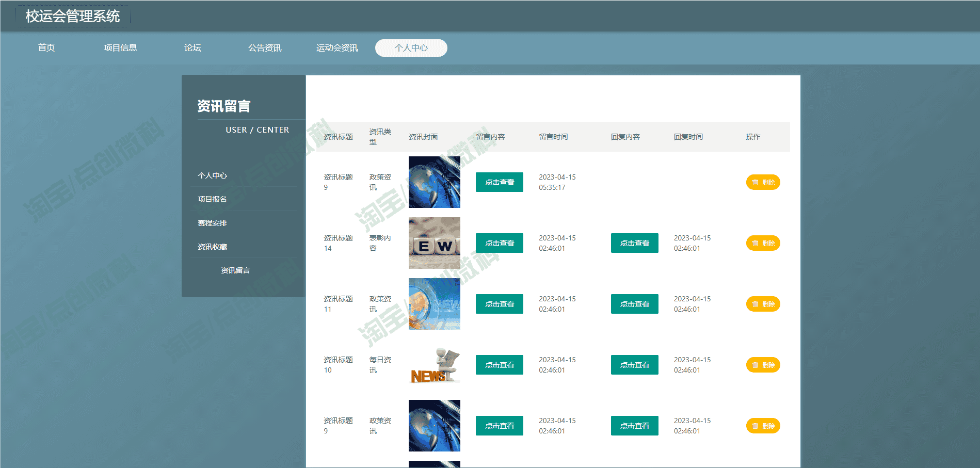View 留言内容 for 资讯标题 14

[500, 243]
